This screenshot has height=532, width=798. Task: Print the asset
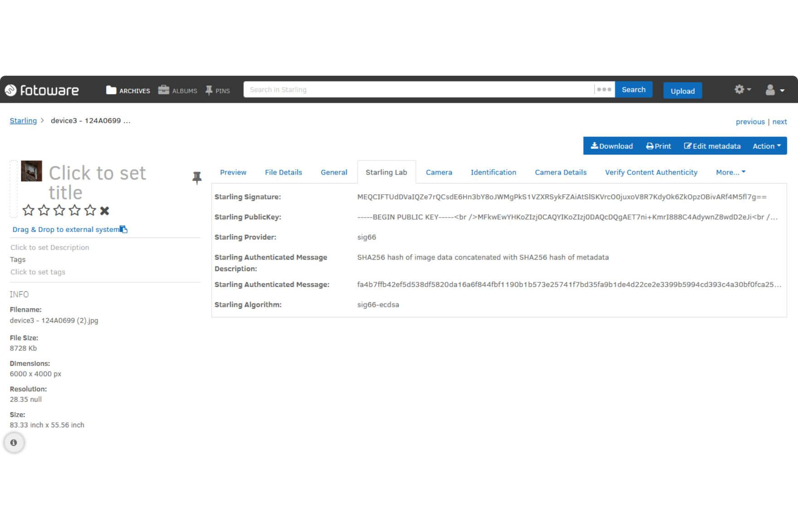pos(658,146)
